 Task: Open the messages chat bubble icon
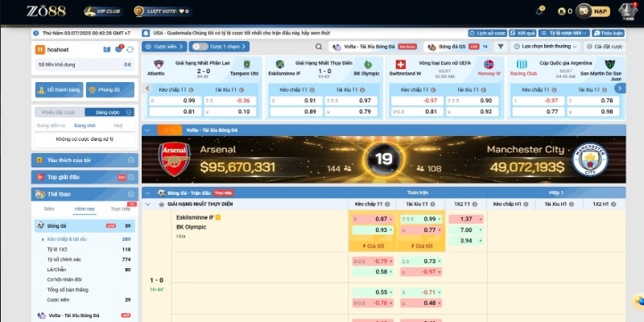pos(119,49)
